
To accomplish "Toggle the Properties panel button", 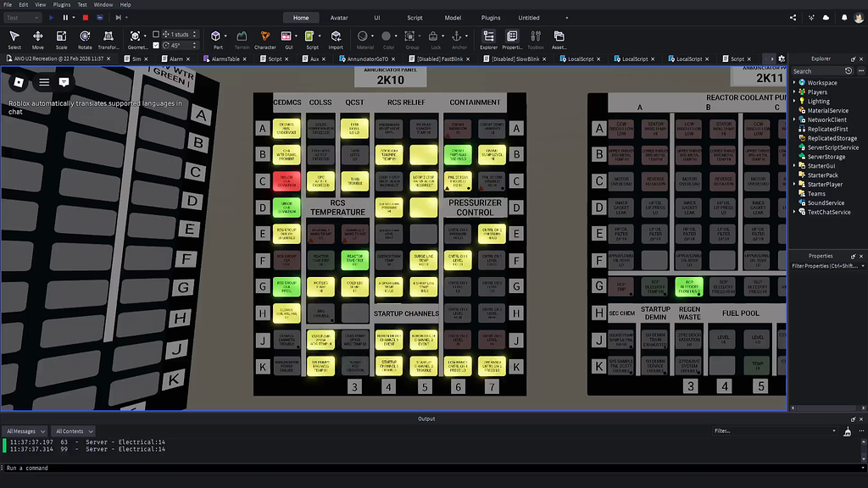I will tap(512, 39).
